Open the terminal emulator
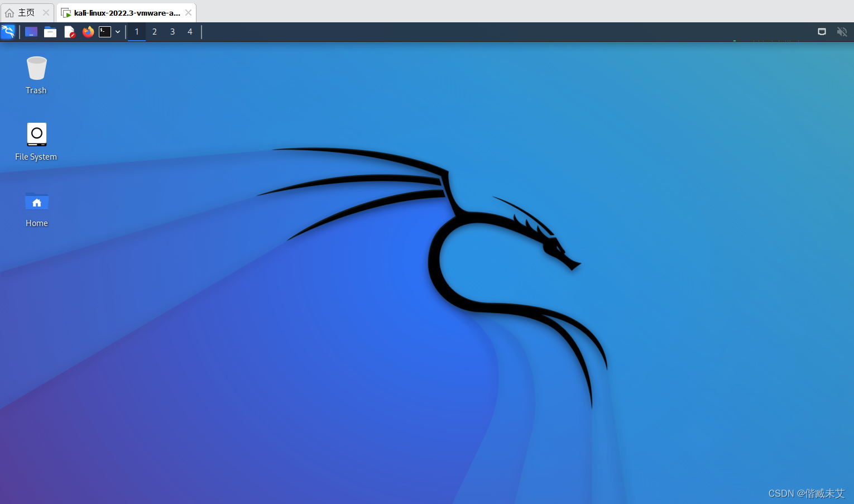This screenshot has width=854, height=504. click(x=104, y=32)
